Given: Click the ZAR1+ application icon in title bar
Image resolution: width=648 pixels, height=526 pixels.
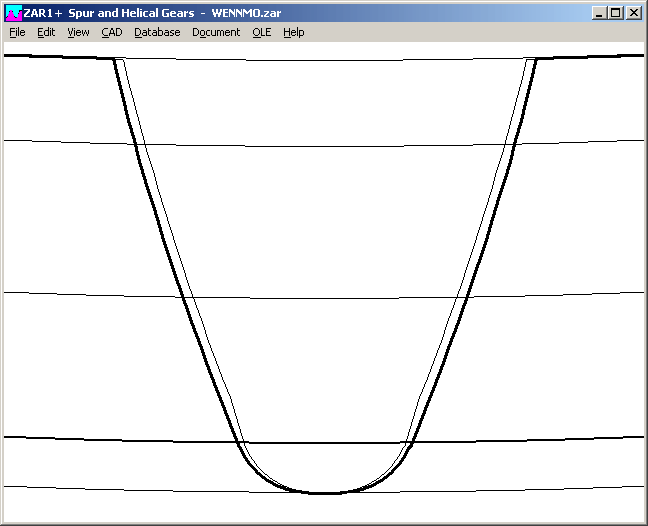Looking at the screenshot, I should point(13,13).
